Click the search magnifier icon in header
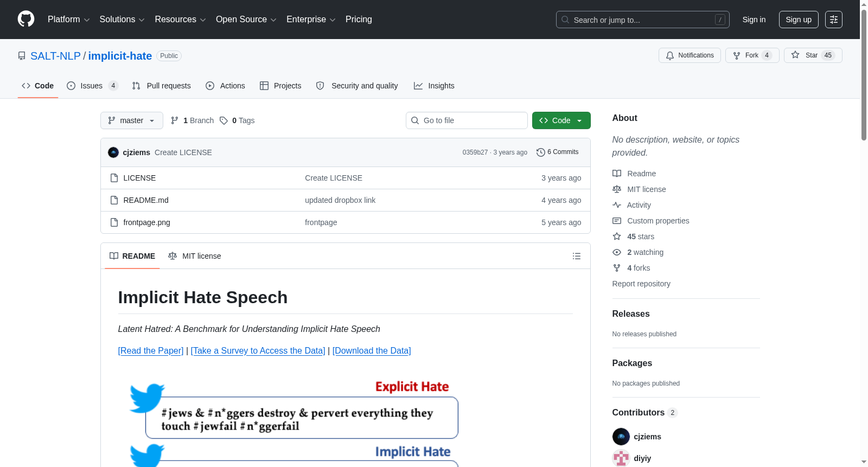Screen dimensions: 868x467 pos(565,20)
